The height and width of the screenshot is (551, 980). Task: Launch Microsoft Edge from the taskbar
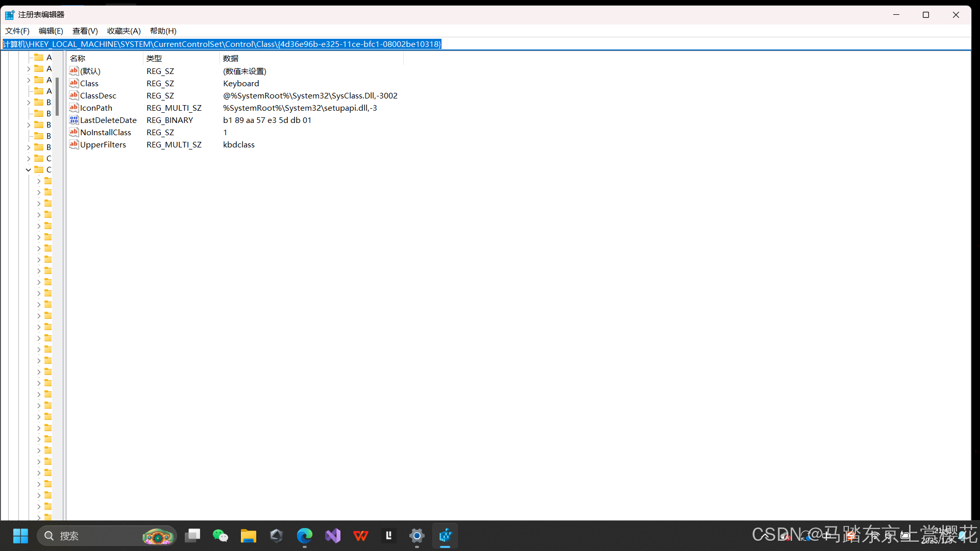coord(305,536)
